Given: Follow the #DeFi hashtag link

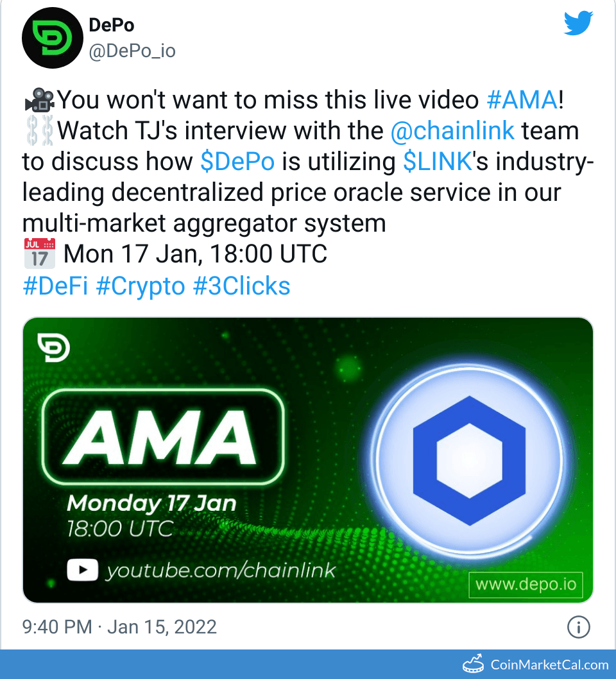Looking at the screenshot, I should pos(56,286).
